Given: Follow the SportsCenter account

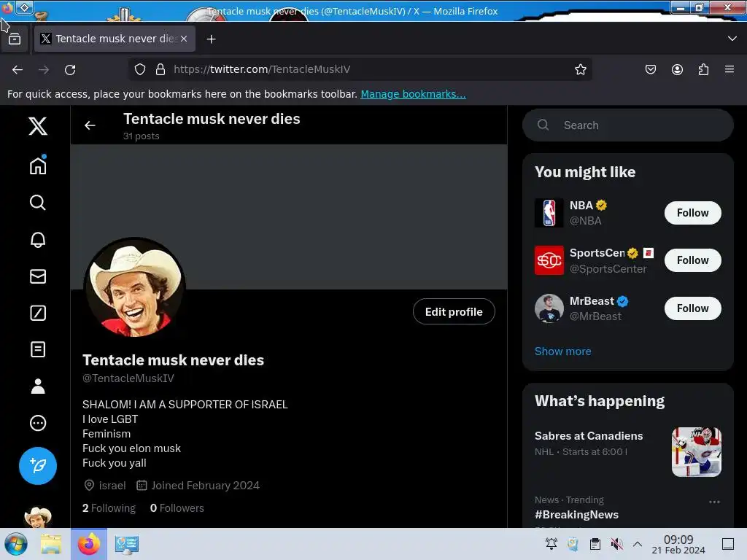Looking at the screenshot, I should 693,260.
